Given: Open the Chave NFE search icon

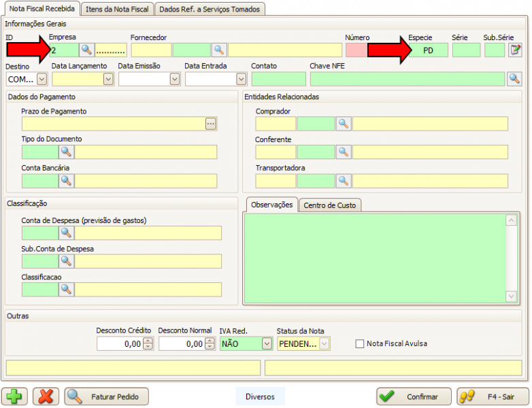Looking at the screenshot, I should tap(515, 79).
